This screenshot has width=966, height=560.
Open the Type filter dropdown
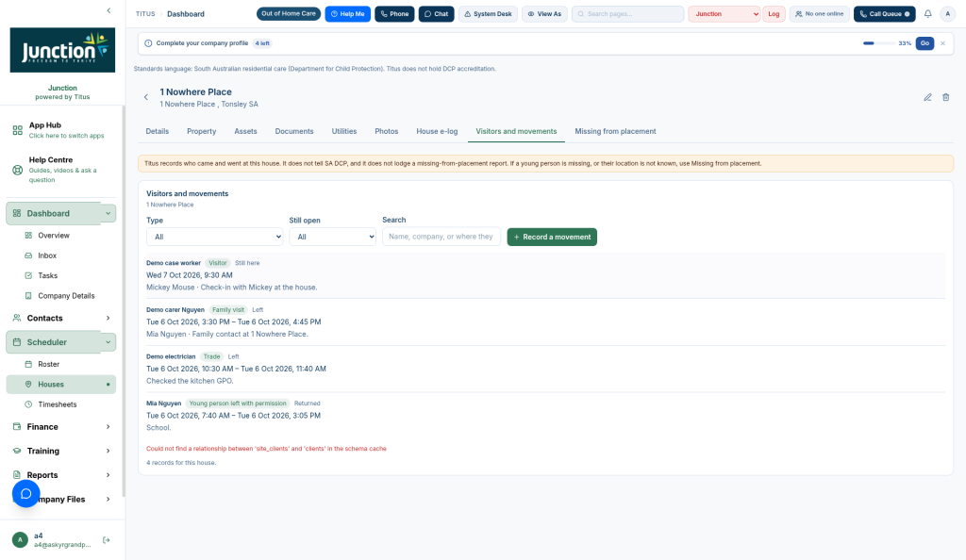214,237
